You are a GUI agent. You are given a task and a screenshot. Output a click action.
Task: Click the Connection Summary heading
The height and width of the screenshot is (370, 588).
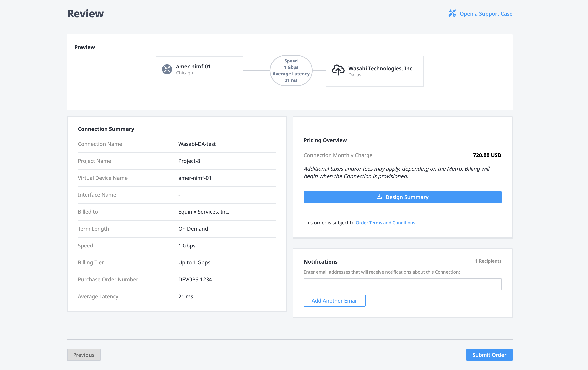pos(106,129)
